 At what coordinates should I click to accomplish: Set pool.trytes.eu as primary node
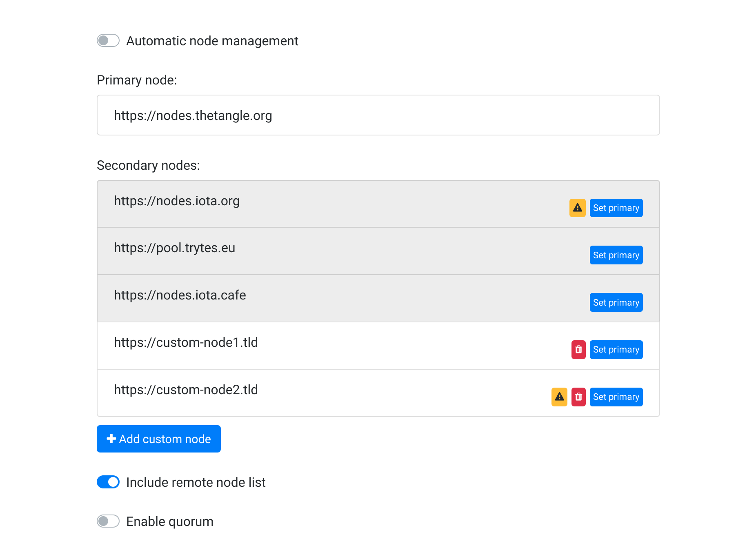coord(616,255)
